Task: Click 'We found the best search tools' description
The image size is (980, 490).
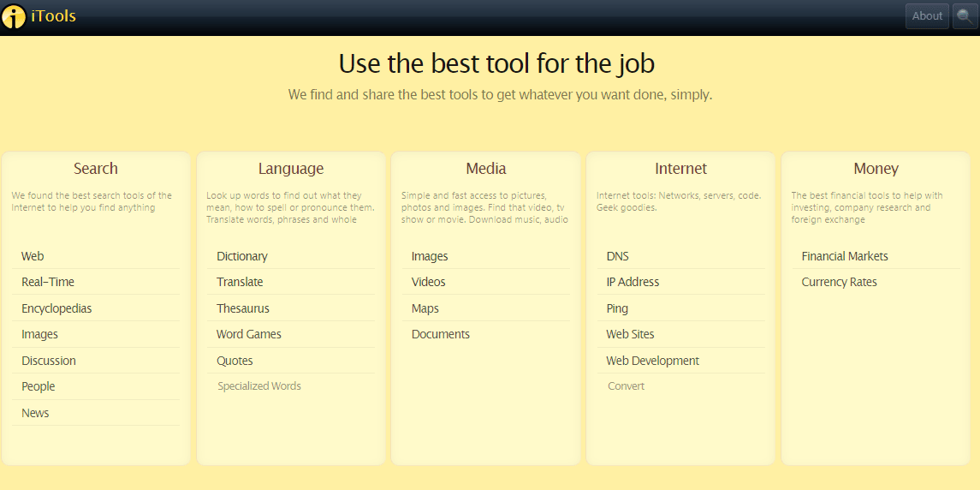Action: (92, 201)
